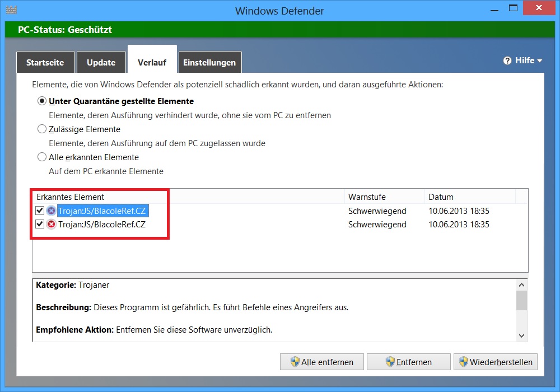Select the non-highlighted Trojan:JS/BlacoleRef.CZ entry name
The width and height of the screenshot is (560, 392).
tap(102, 224)
